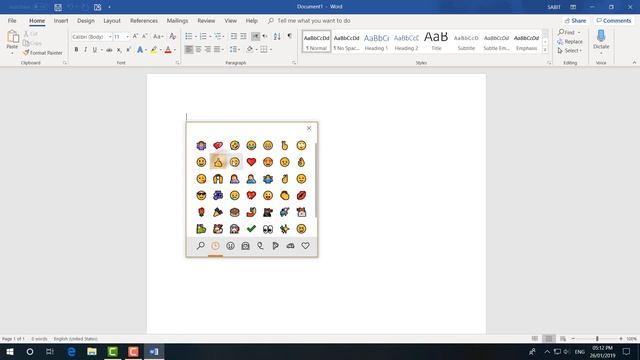The width and height of the screenshot is (640, 360).
Task: Click the Share button
Action: click(576, 20)
